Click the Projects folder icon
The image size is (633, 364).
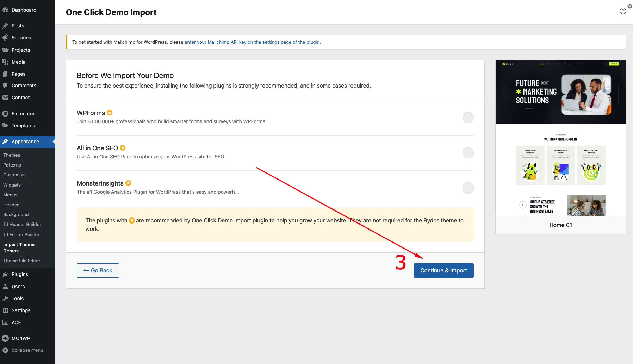click(5, 50)
